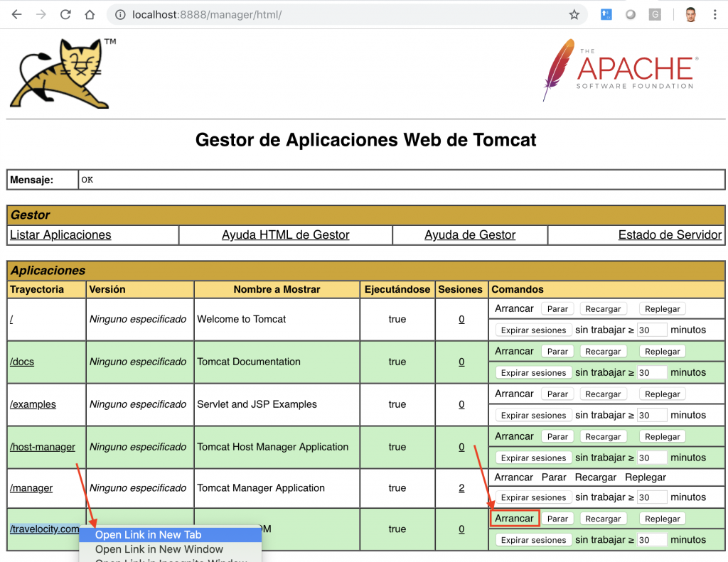728x562 pixels.
Task: Click the address bar showing localhost:8888
Action: tap(341, 14)
